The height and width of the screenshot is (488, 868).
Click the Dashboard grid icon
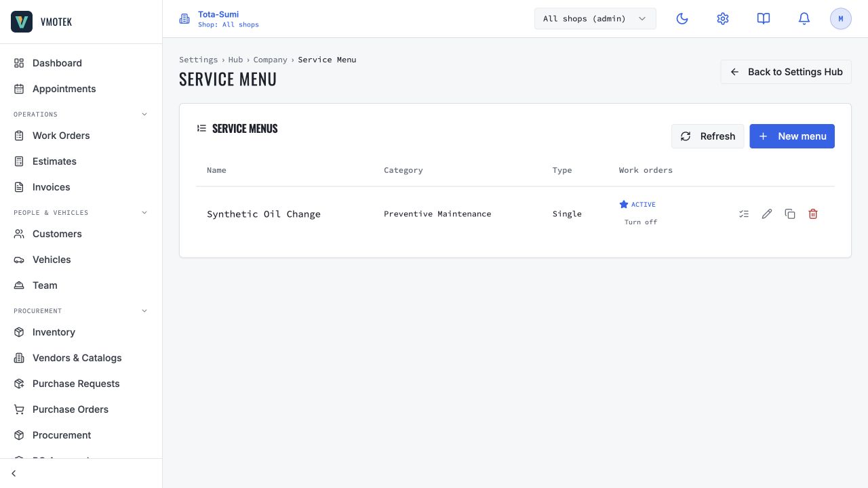[19, 63]
